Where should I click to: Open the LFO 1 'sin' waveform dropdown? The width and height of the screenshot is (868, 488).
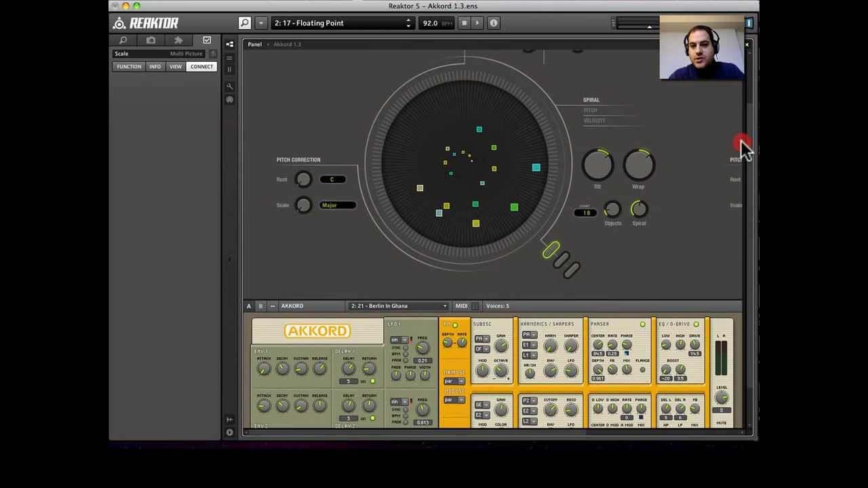[x=399, y=340]
